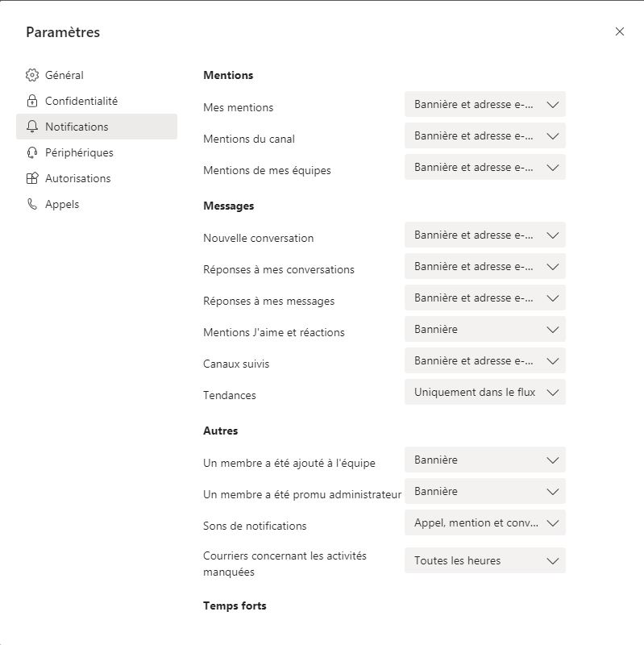Open the Mentions de mes équipes dropdown

point(485,167)
